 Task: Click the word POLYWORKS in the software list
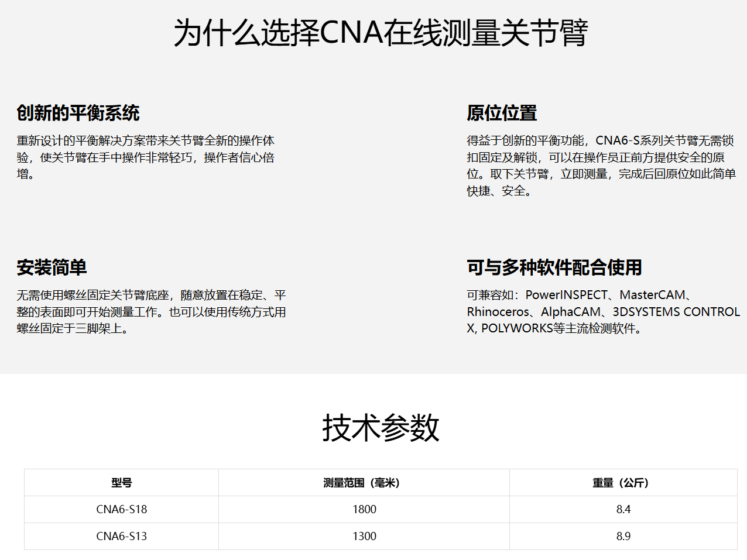coord(517,328)
